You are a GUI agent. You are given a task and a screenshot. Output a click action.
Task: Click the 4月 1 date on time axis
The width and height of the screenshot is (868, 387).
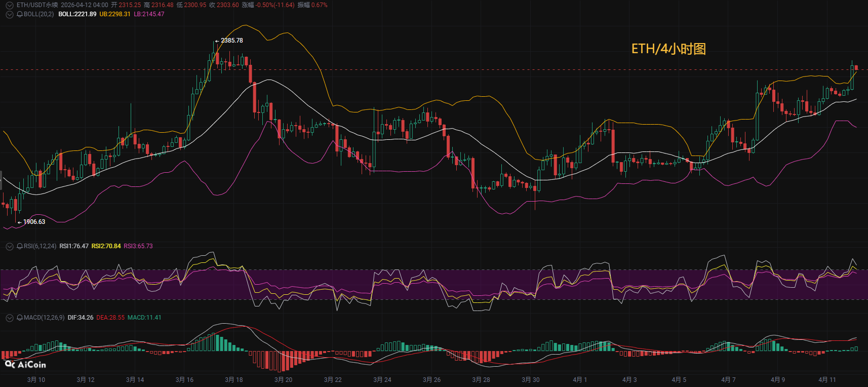(580, 379)
